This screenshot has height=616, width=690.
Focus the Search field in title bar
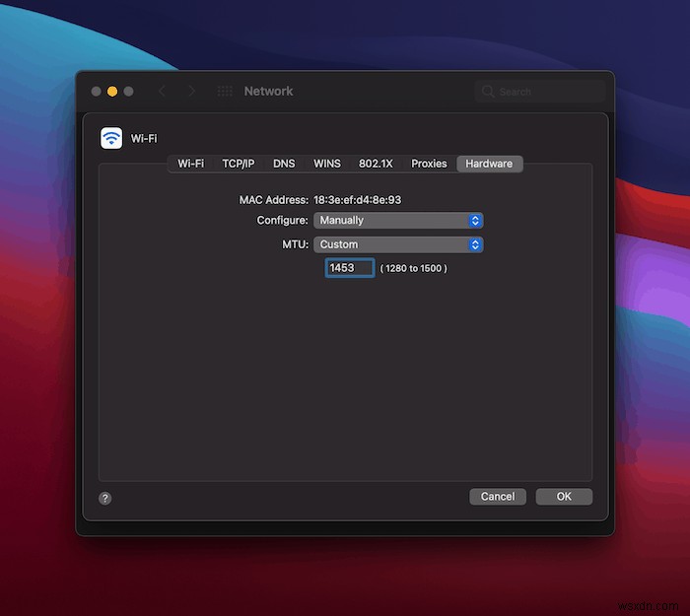point(540,92)
